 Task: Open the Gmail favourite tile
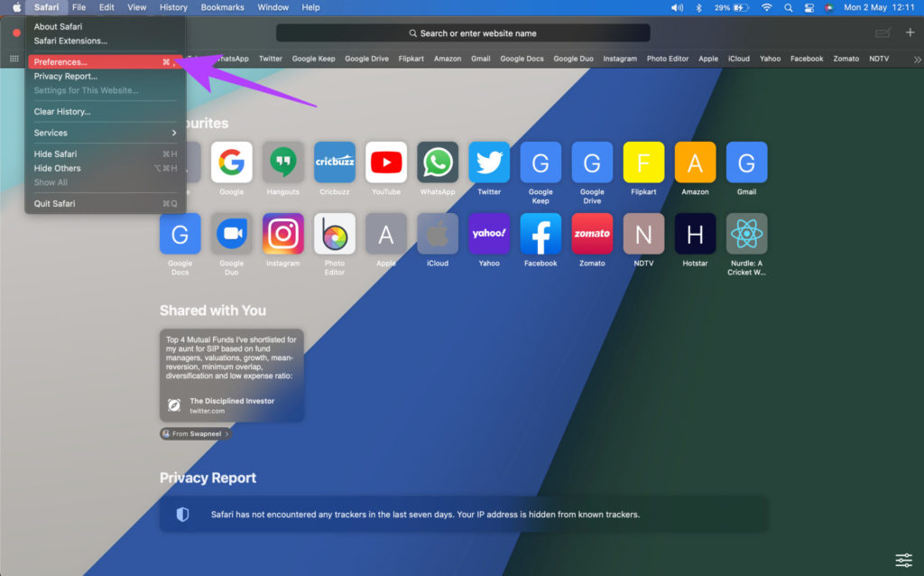[x=746, y=163]
